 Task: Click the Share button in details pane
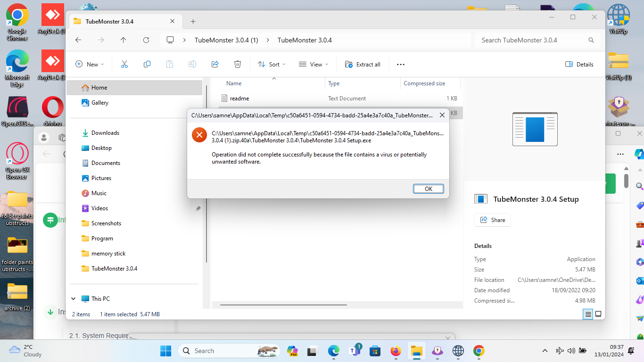492,220
